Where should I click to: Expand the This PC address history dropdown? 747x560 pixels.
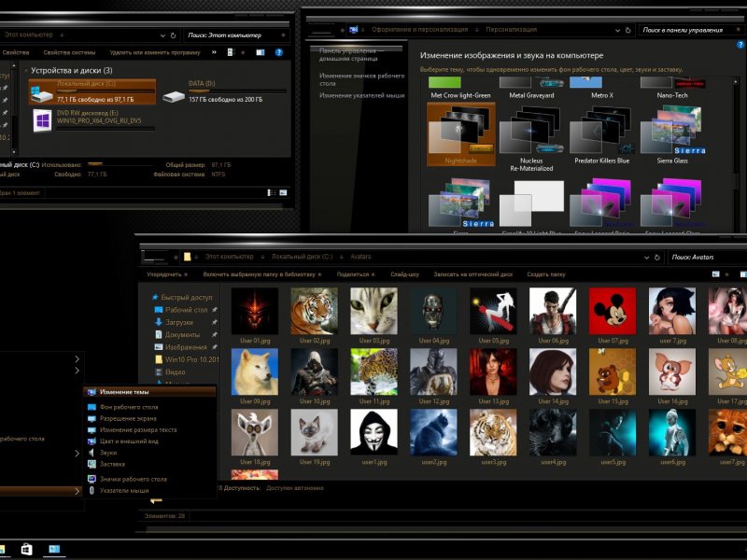pyautogui.click(x=162, y=35)
